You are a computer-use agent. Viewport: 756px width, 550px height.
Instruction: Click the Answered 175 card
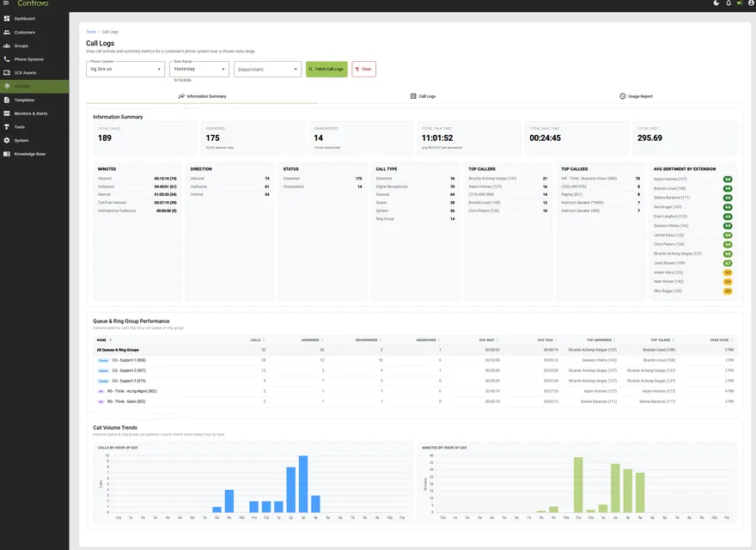click(253, 138)
